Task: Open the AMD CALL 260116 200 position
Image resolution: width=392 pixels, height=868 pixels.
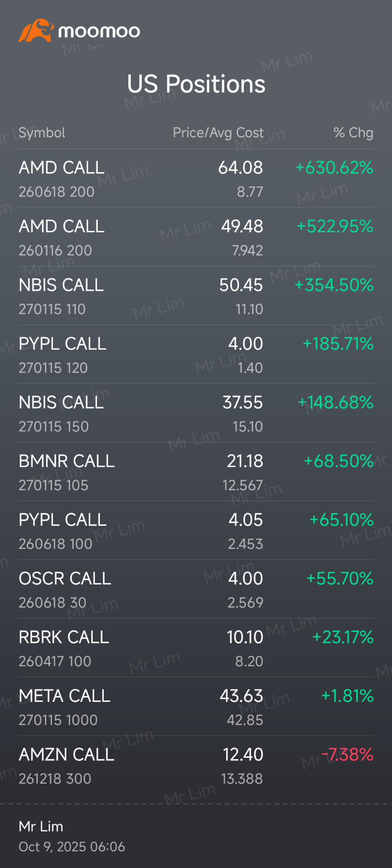Action: coord(62,237)
